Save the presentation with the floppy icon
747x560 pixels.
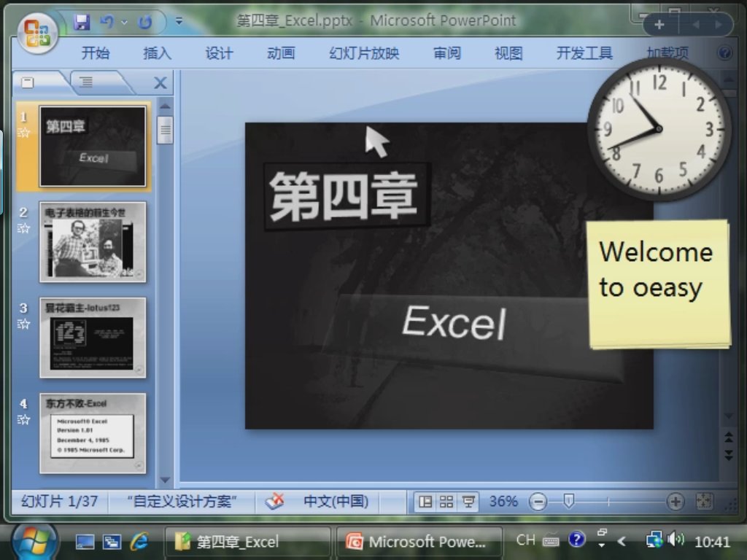click(82, 22)
